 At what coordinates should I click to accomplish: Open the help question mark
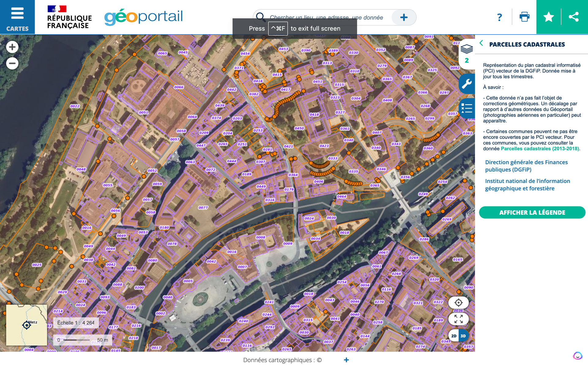(499, 17)
